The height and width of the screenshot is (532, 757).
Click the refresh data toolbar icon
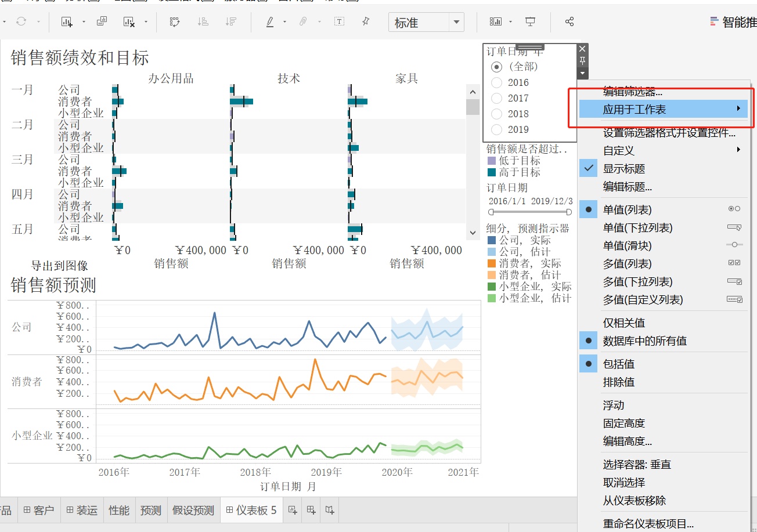click(x=21, y=22)
